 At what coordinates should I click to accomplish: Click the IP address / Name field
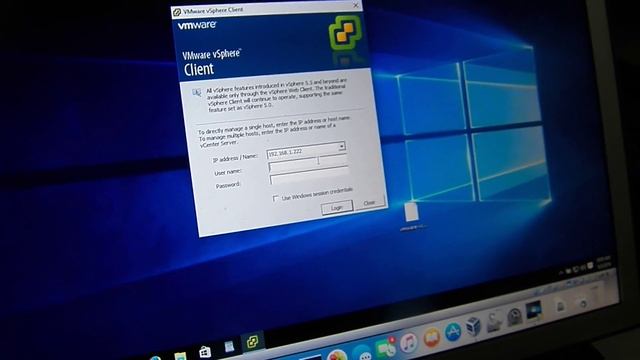[306, 150]
